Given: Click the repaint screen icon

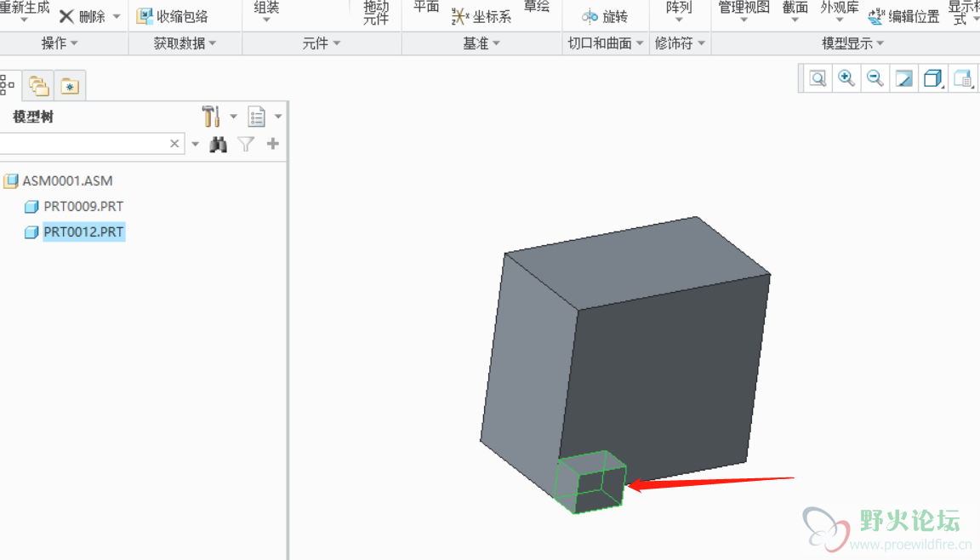Looking at the screenshot, I should [903, 78].
